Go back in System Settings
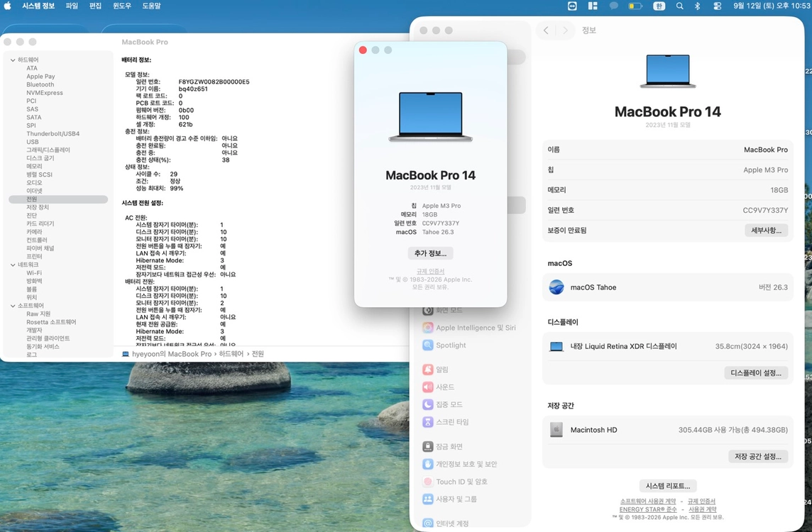812x532 pixels. click(546, 31)
